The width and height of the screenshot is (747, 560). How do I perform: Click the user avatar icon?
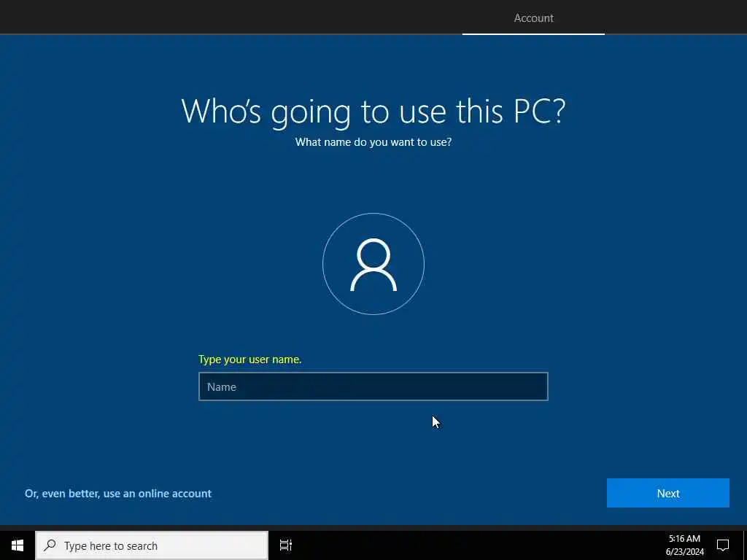coord(373,264)
